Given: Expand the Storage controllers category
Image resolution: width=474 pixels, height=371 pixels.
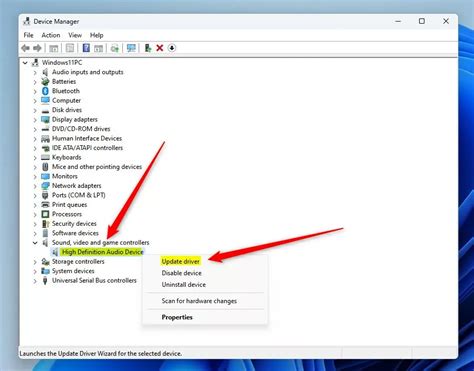Looking at the screenshot, I should (x=35, y=262).
